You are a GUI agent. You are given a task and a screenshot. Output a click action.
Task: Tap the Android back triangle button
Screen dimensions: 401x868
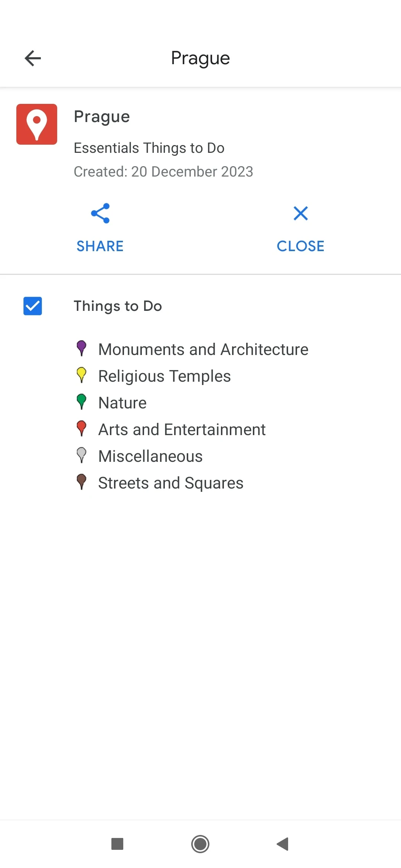[x=283, y=844]
